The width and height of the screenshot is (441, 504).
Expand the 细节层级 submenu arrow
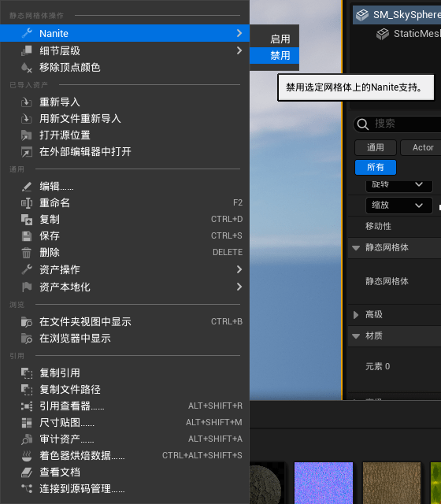coord(239,50)
